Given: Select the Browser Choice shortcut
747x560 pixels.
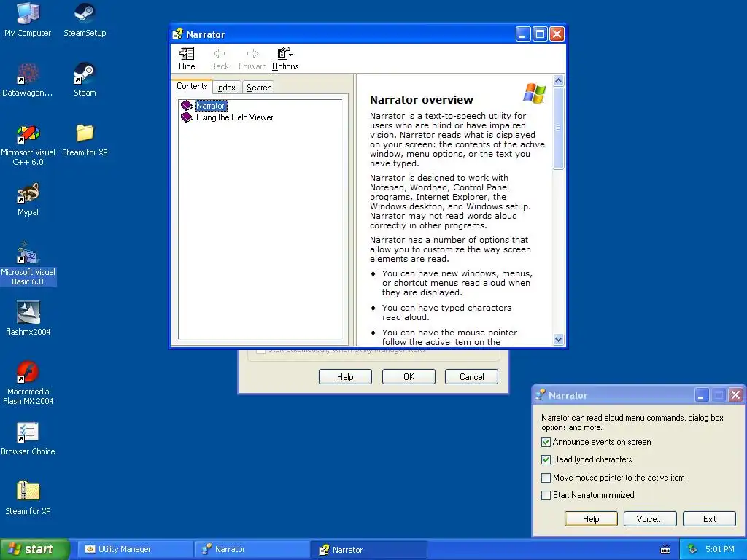Looking at the screenshot, I should (x=28, y=438).
